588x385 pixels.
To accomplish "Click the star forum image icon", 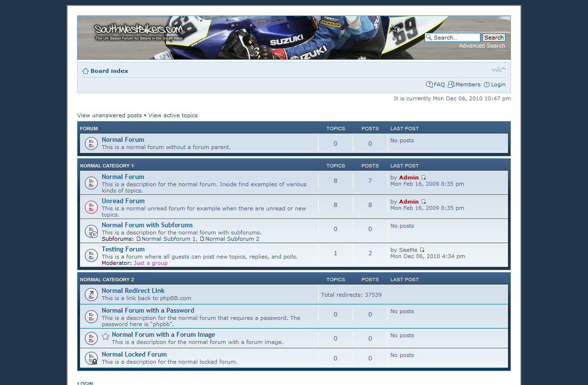I will point(106,336).
